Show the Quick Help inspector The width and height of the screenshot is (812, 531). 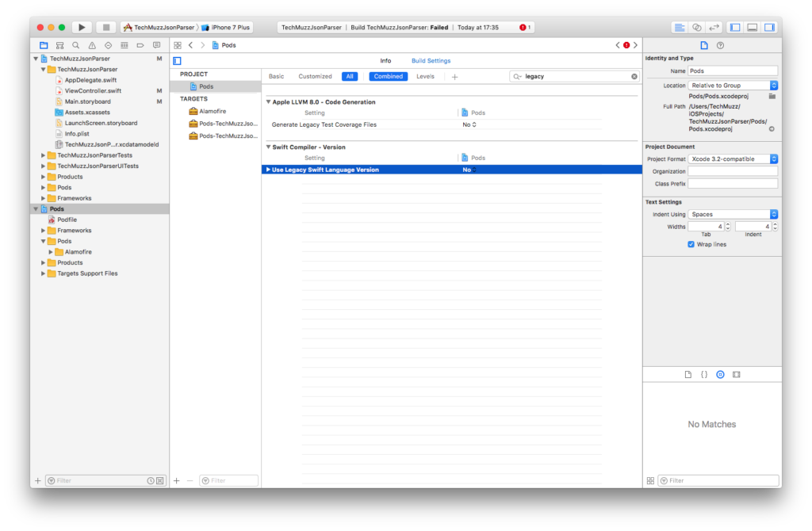[720, 45]
